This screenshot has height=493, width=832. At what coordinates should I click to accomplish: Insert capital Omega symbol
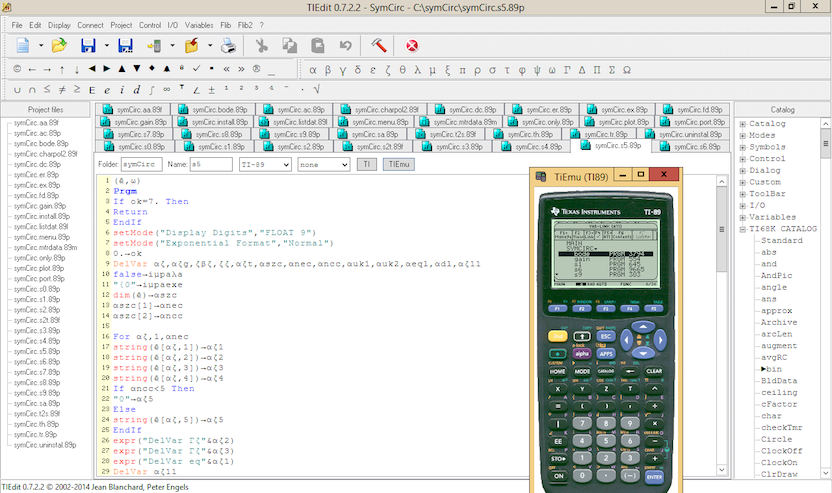pyautogui.click(x=627, y=70)
